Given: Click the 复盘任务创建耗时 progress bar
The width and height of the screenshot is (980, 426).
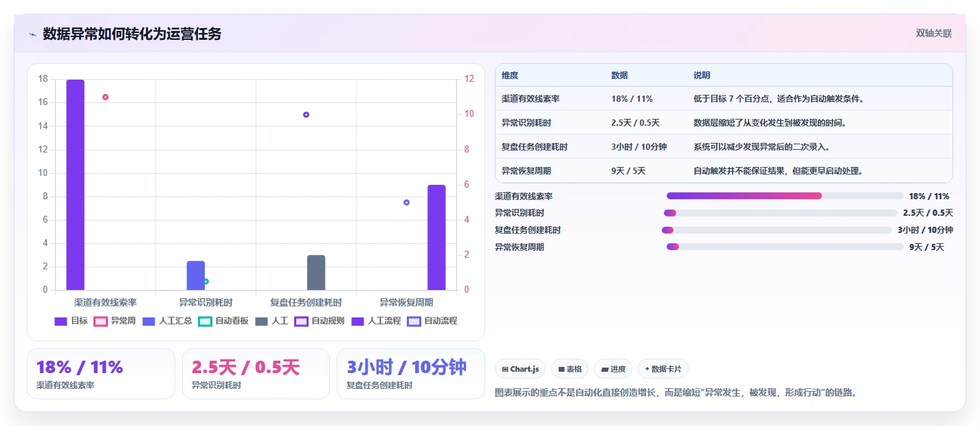Looking at the screenshot, I should click(x=777, y=230).
